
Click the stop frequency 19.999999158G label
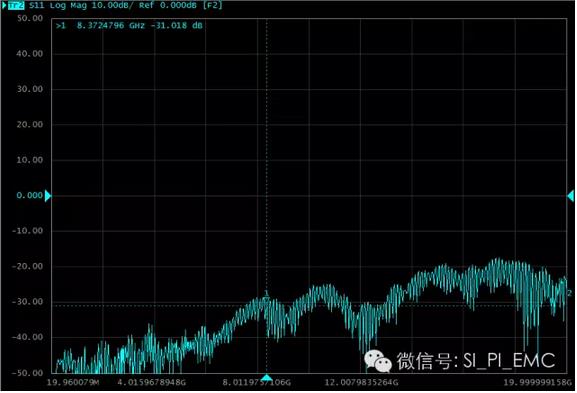[537, 383]
